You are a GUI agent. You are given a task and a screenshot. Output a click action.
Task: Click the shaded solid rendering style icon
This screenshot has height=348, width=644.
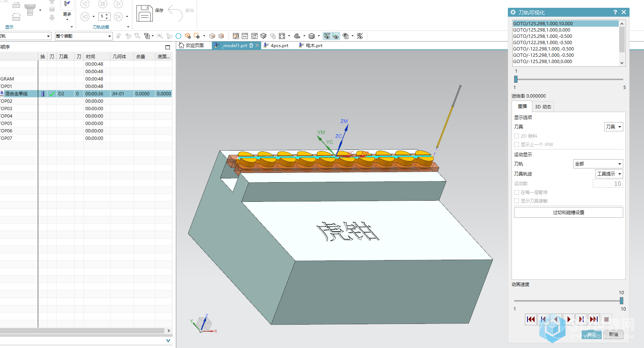[263, 36]
